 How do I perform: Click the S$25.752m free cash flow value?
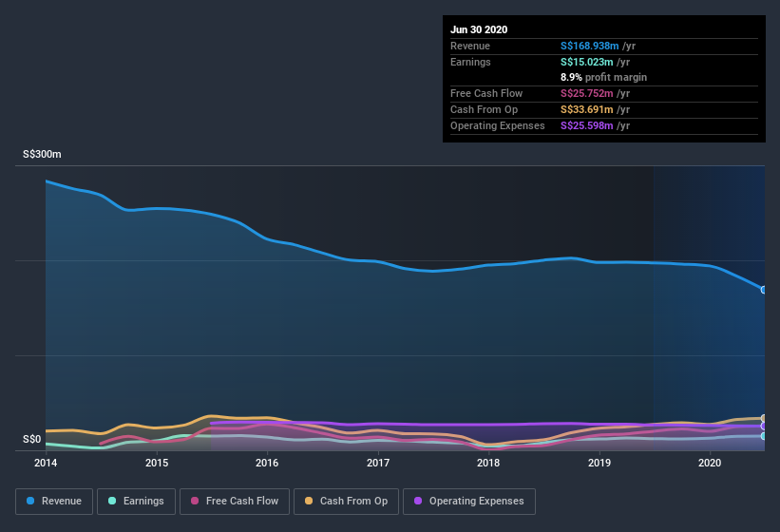[586, 93]
